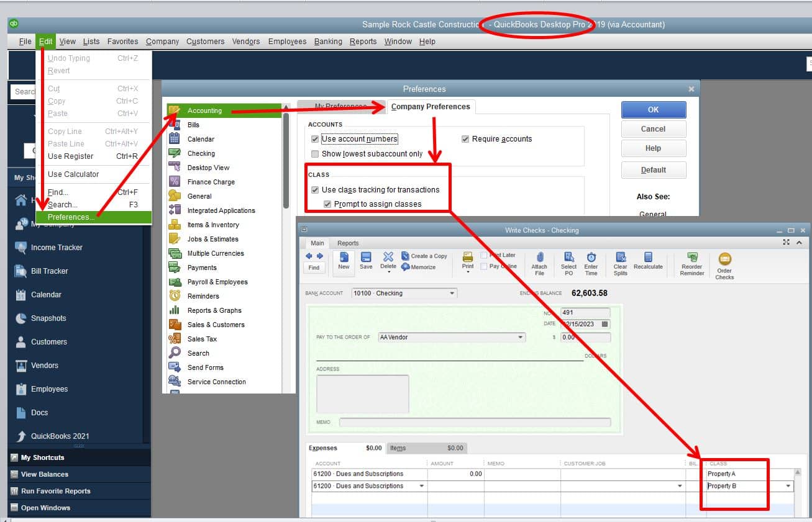Click the check Memo input field

point(475,422)
